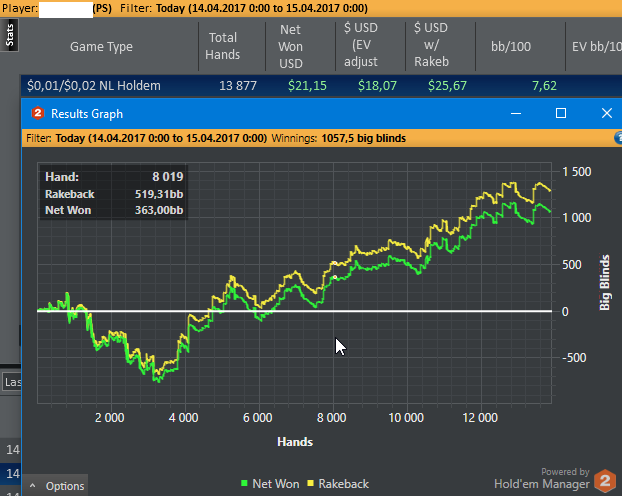
Task: Click the 8 000 x-axis tick label
Action: tap(332, 418)
